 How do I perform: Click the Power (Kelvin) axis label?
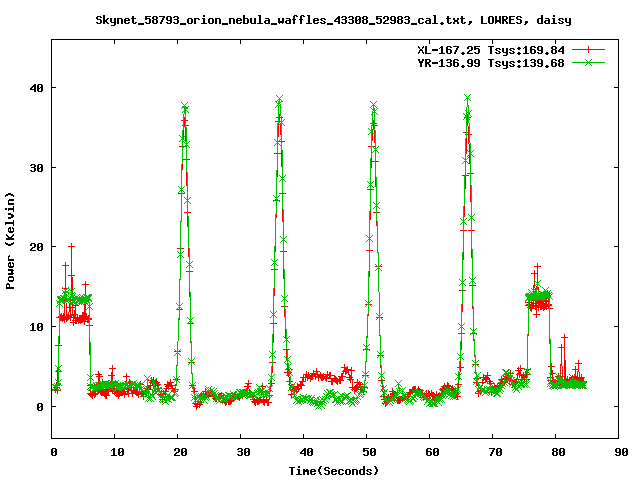(x=10, y=241)
